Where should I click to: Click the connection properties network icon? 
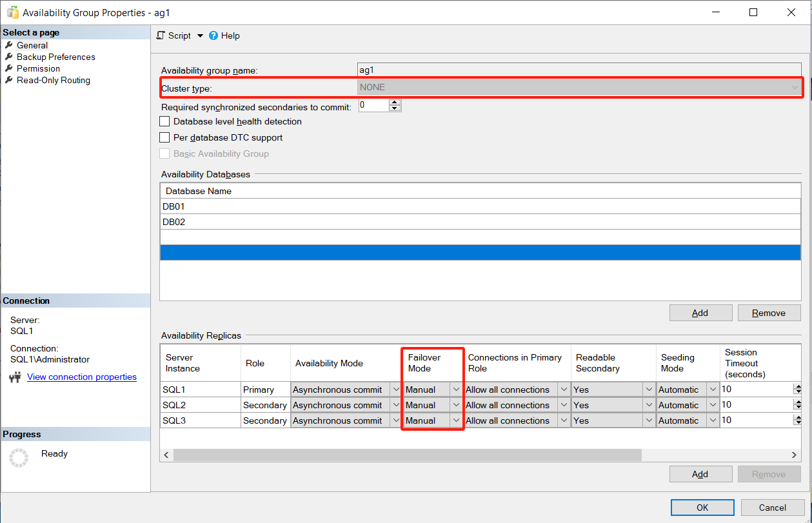coord(15,377)
